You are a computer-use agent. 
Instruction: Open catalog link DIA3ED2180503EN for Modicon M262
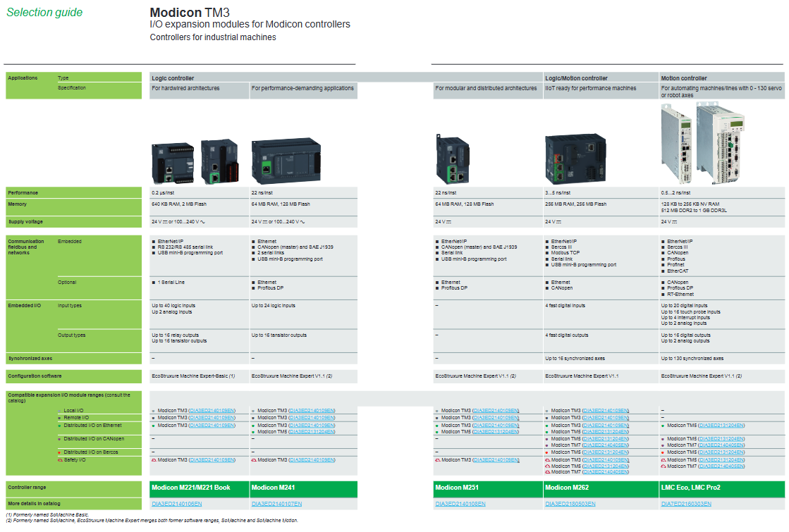click(570, 504)
